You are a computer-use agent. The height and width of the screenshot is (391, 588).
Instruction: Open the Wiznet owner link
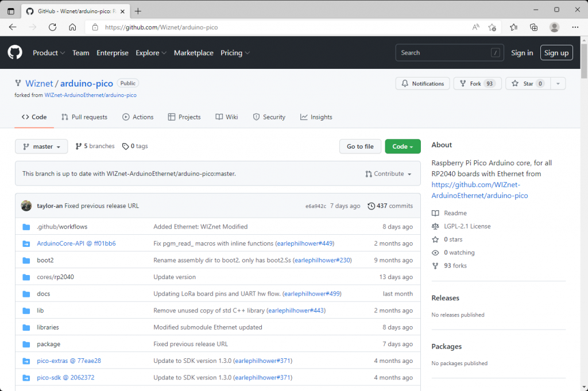[39, 83]
